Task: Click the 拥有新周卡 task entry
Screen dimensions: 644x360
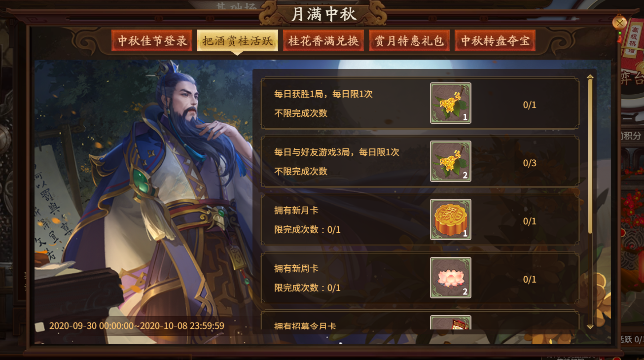Action: tap(420, 278)
